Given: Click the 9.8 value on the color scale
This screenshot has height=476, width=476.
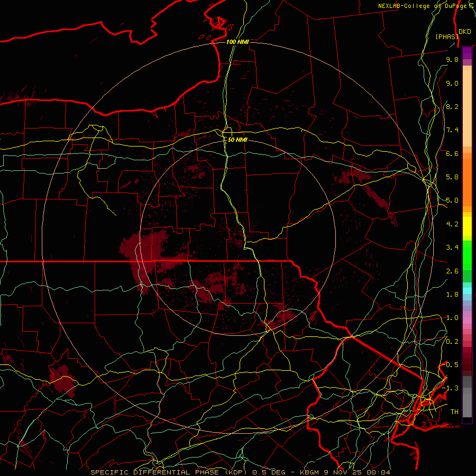Looking at the screenshot, I should pyautogui.click(x=452, y=60).
